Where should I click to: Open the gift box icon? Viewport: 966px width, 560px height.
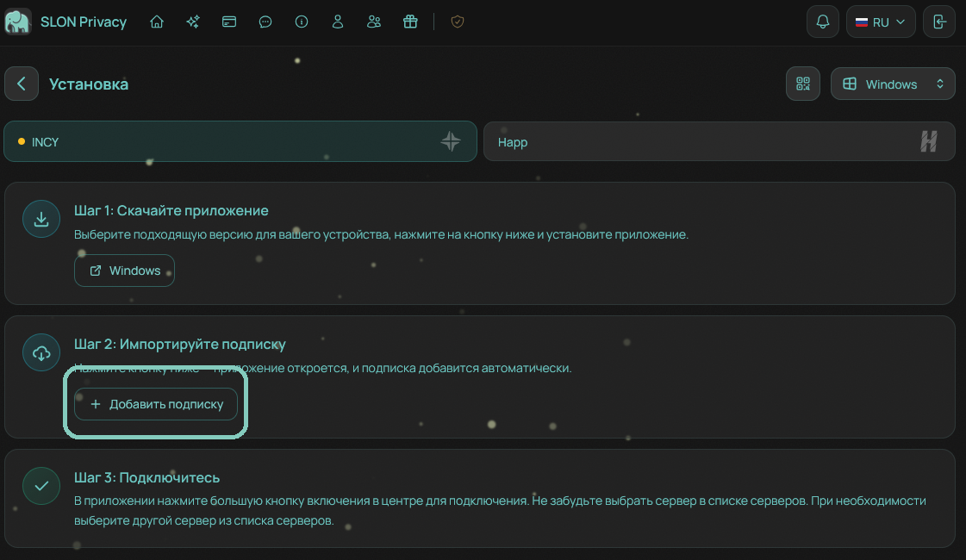click(410, 22)
